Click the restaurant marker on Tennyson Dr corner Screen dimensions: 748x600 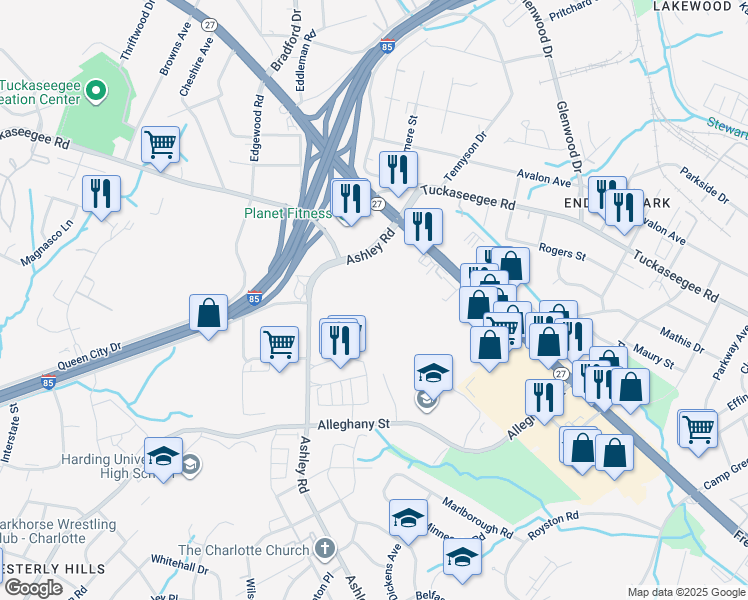pyautogui.click(x=398, y=174)
